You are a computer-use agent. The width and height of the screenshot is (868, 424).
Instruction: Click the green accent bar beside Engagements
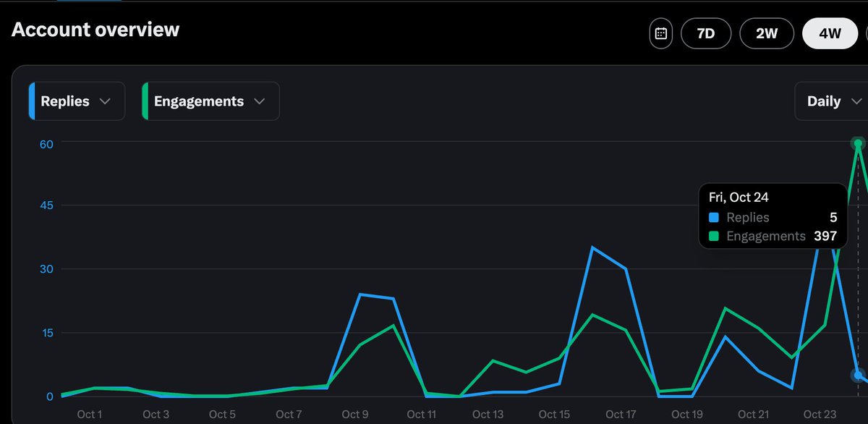tap(145, 101)
